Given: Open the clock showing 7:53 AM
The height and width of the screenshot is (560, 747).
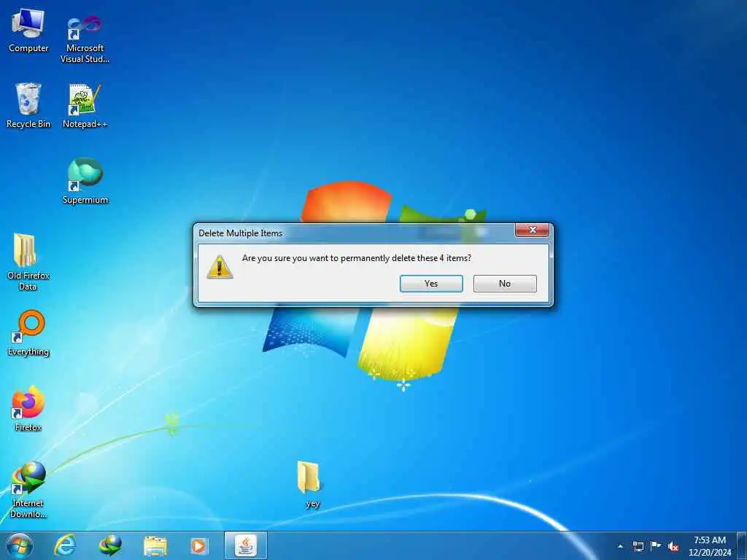Looking at the screenshot, I should (x=710, y=546).
